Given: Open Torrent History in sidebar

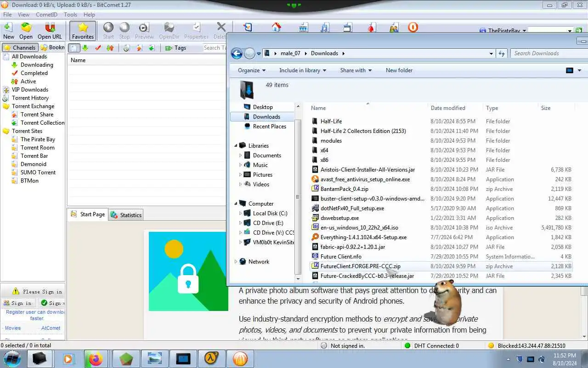Looking at the screenshot, I should point(30,98).
